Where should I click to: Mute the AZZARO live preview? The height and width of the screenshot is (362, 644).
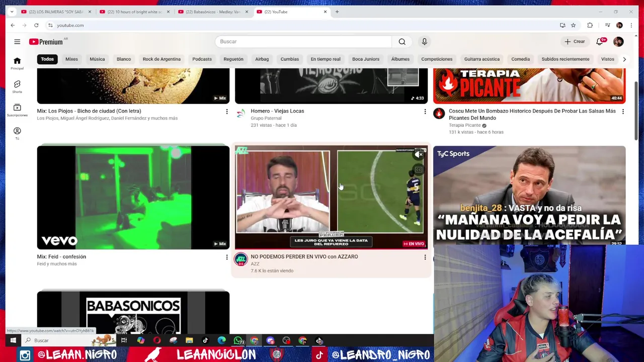(x=419, y=155)
